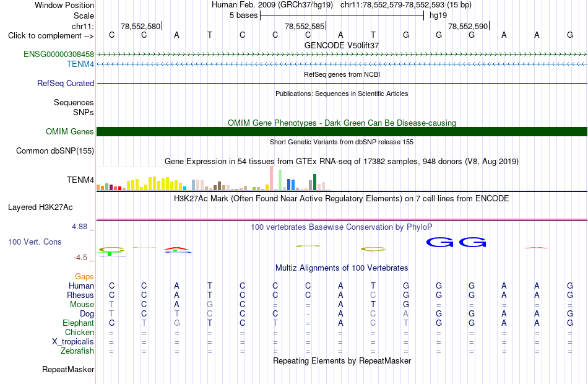Click the H3K27Ac Mark ENCODE title

342,199
